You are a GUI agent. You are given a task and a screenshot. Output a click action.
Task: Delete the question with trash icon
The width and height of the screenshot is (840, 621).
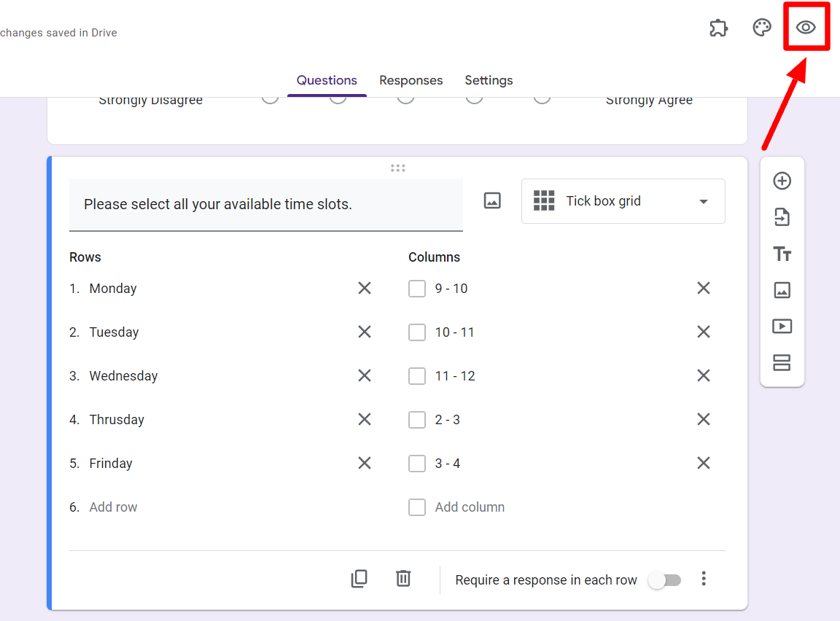(x=403, y=579)
